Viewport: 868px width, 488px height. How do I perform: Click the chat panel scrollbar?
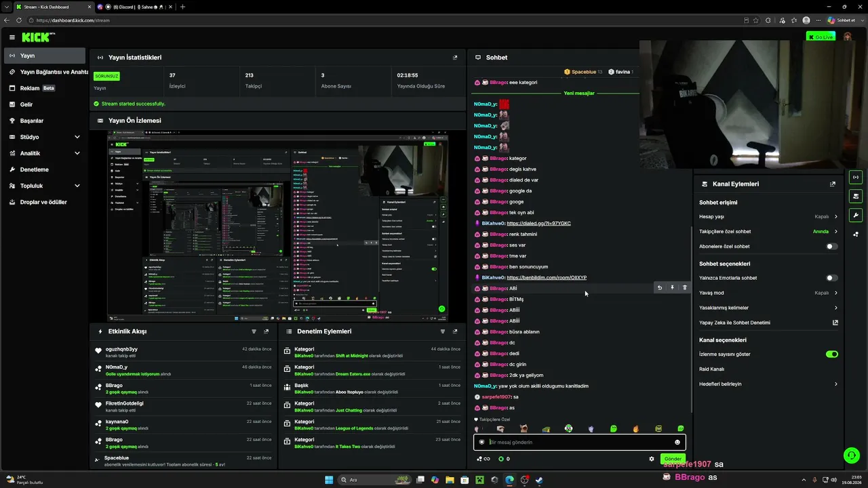coord(691,319)
